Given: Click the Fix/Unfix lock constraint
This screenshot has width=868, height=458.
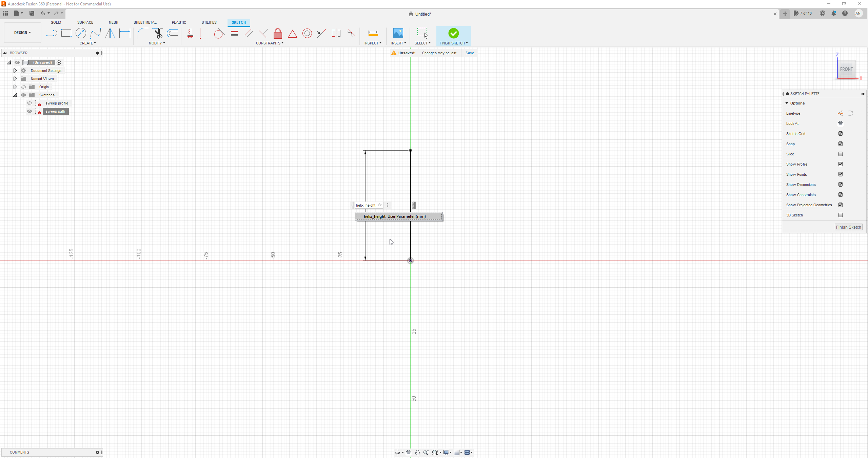Looking at the screenshot, I should [x=278, y=33].
